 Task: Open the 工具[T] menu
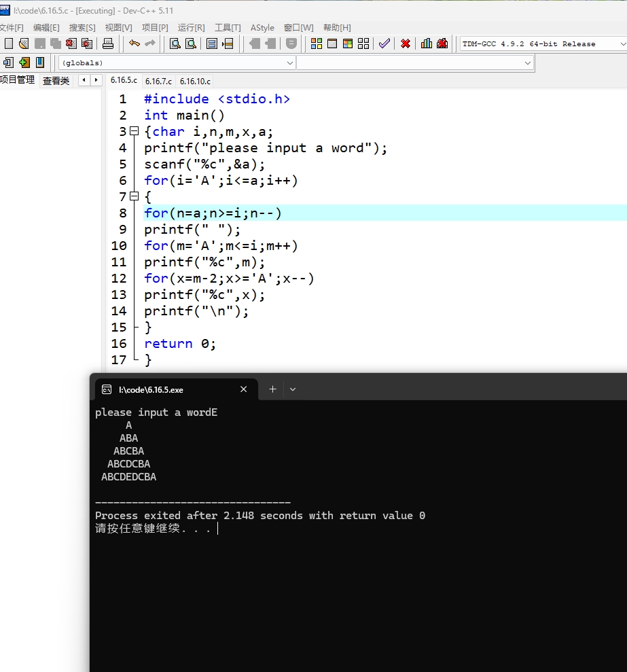click(228, 27)
